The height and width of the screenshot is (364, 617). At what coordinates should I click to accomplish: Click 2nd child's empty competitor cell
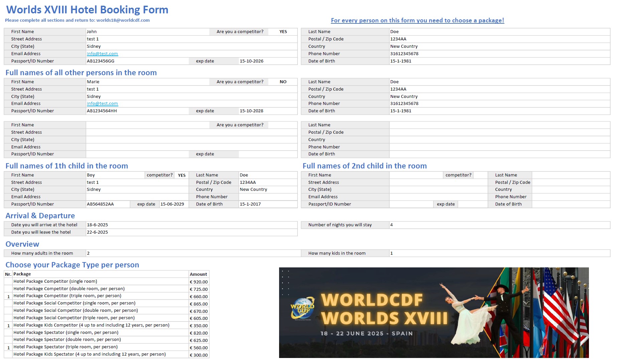click(x=480, y=175)
